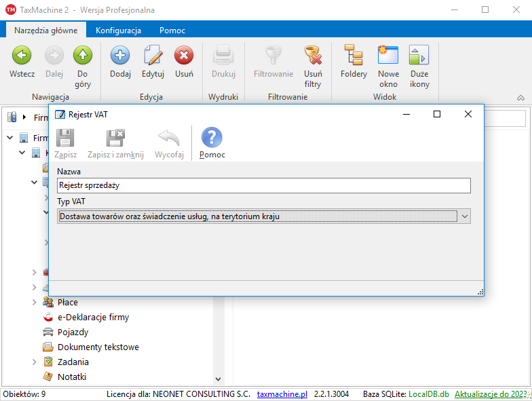Expand the Płace tree node
The width and height of the screenshot is (532, 401).
[34, 302]
